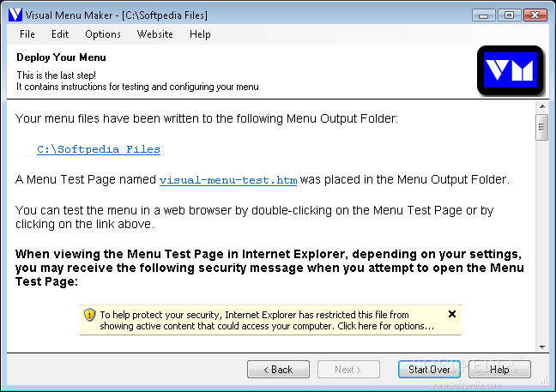The image size is (556, 392).
Task: Click the 'Deploy Your Menu' heading
Action: (x=61, y=57)
